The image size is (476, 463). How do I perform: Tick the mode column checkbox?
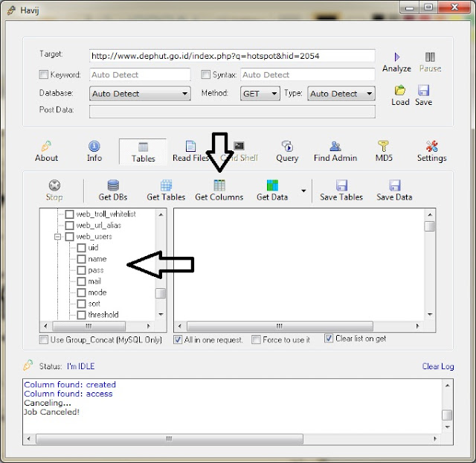coord(81,293)
